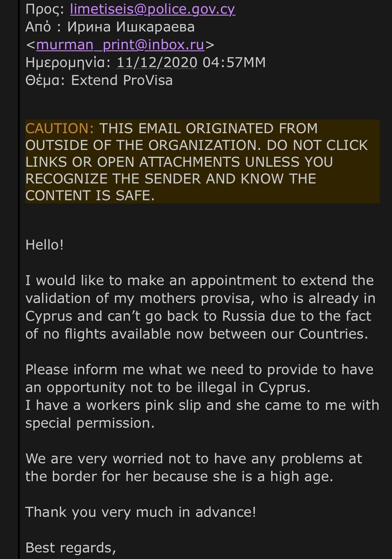This screenshot has height=559, width=392.
Task: Click the special permission line
Action: 90,423
